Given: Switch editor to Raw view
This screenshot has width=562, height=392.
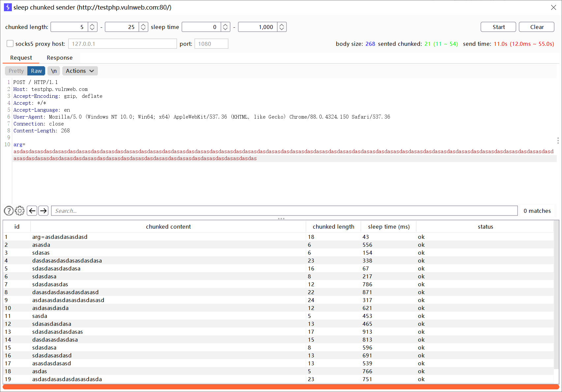Looking at the screenshot, I should [36, 71].
